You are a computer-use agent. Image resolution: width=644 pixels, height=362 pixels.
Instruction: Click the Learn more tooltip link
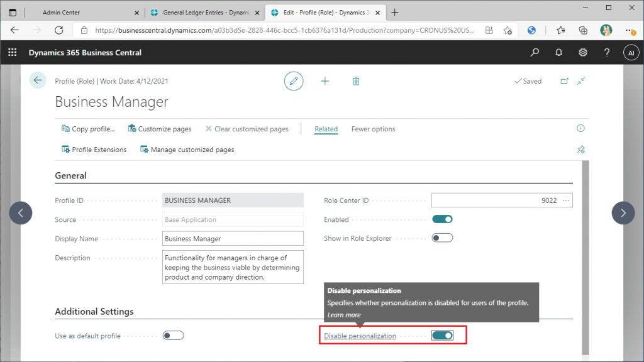[344, 315]
